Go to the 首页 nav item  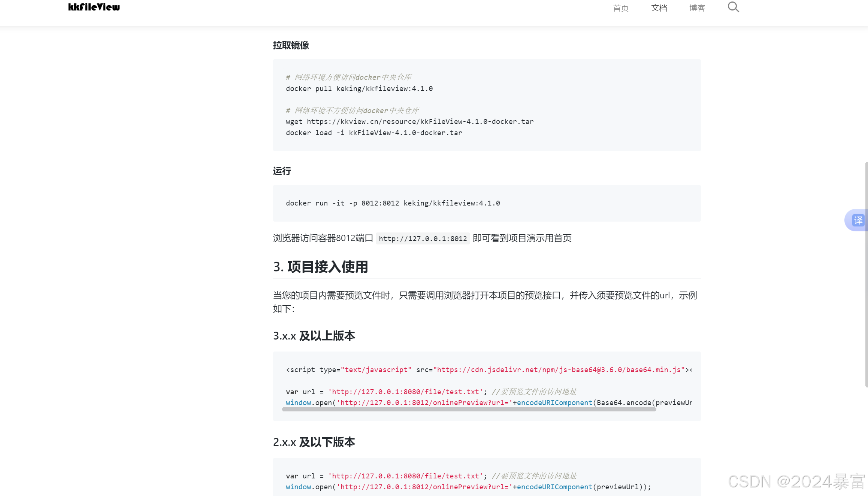(x=621, y=8)
